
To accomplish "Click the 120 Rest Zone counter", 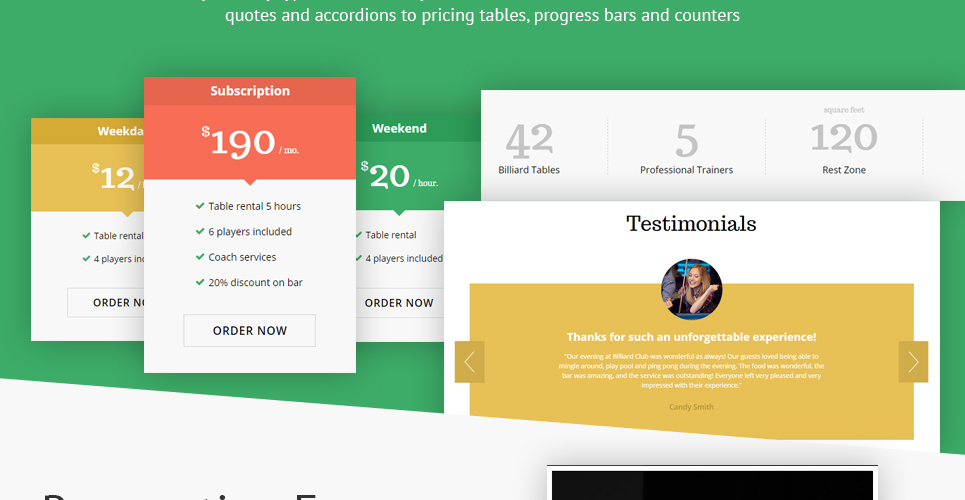I will pos(844,142).
